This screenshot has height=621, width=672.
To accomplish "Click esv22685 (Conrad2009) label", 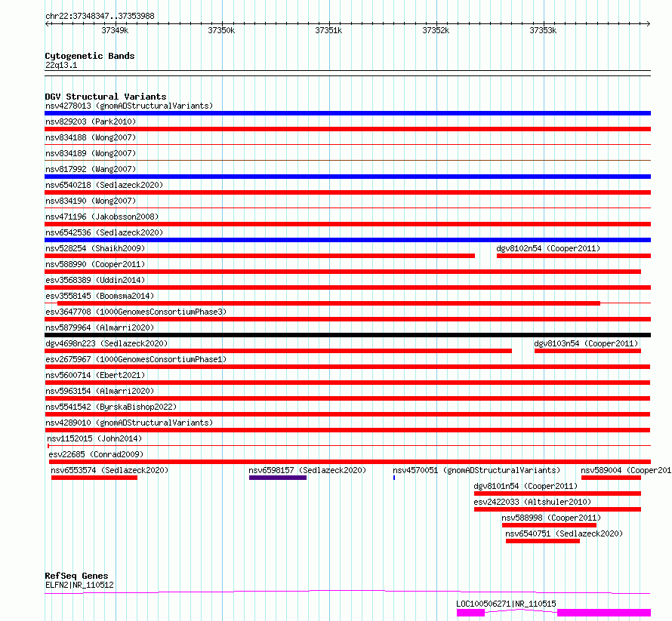I will (x=96, y=454).
